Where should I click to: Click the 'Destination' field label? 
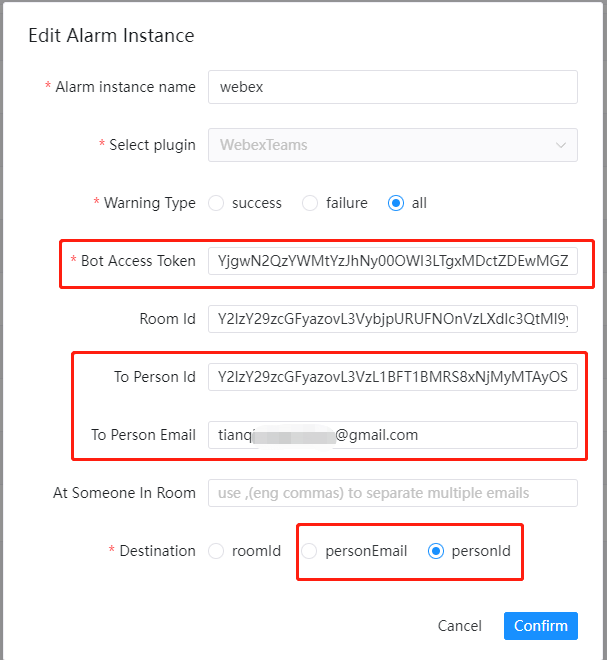coord(157,551)
